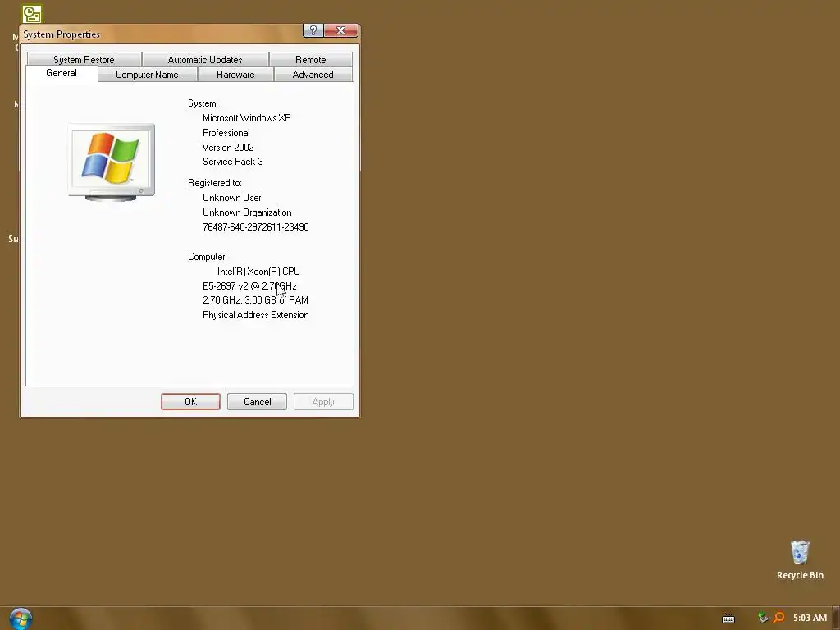Image resolution: width=840 pixels, height=630 pixels.
Task: Open the Automatic Updates tab
Action: point(204,59)
